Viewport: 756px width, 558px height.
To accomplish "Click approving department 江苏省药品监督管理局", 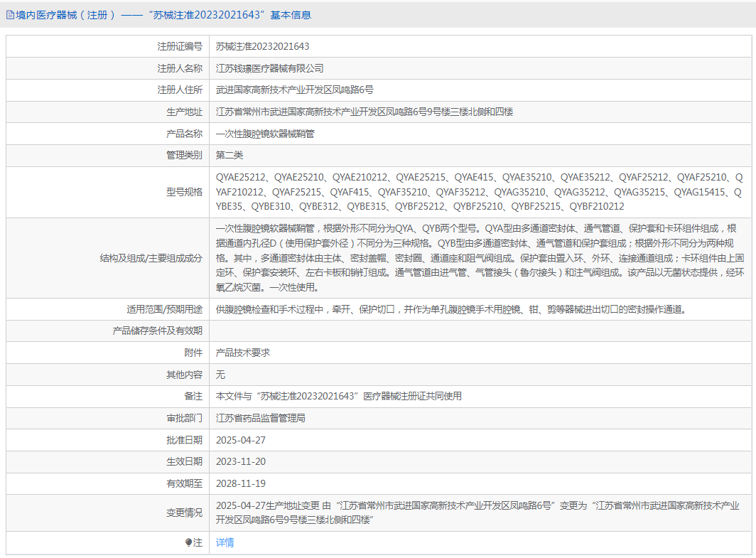I will point(260,418).
